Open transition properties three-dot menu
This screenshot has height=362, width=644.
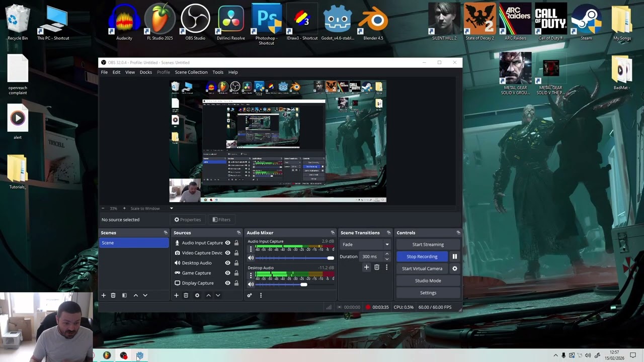386,267
